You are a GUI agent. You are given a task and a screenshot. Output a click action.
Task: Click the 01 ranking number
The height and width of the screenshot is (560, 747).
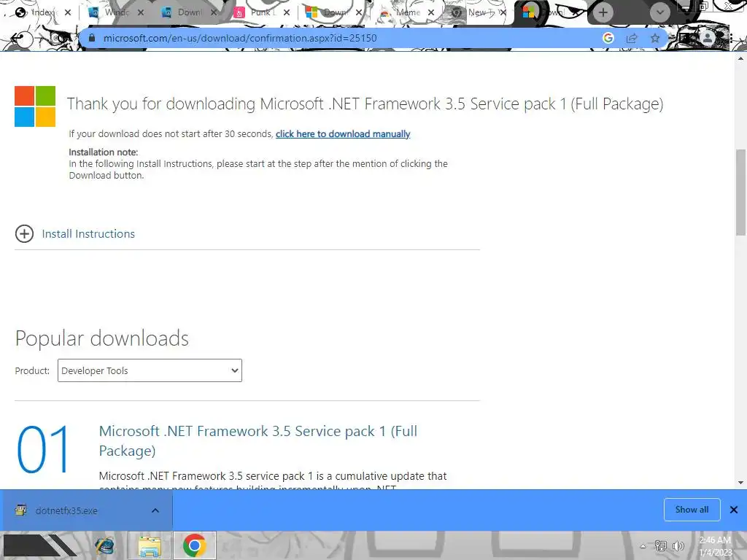[43, 449]
